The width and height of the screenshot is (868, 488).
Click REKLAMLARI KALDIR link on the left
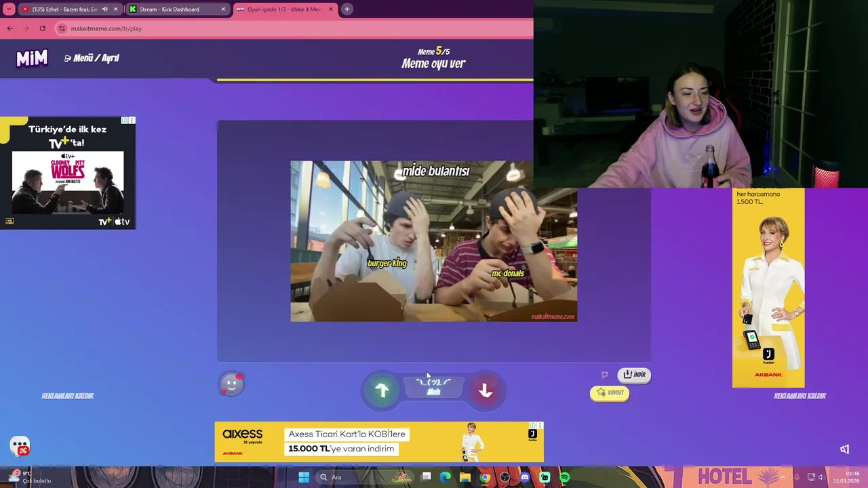(68, 396)
